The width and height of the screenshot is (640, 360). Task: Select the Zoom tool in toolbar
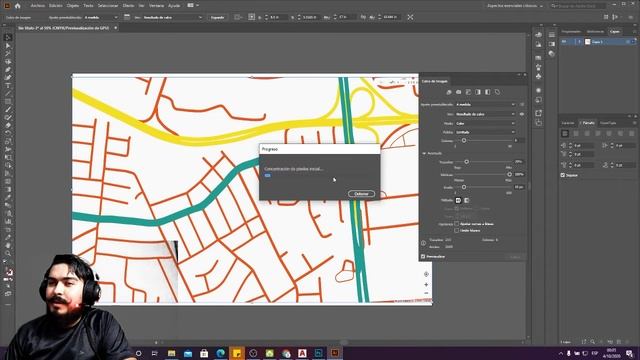8,253
